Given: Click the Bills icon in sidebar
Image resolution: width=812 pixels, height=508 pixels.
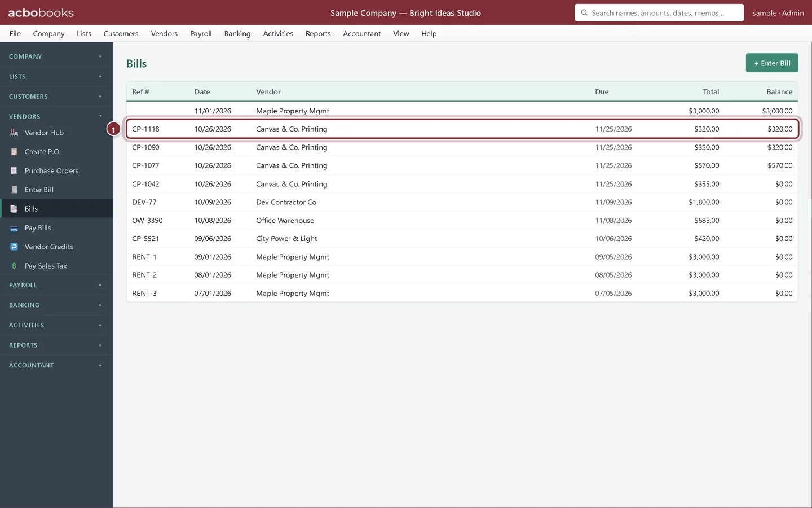Looking at the screenshot, I should point(14,209).
